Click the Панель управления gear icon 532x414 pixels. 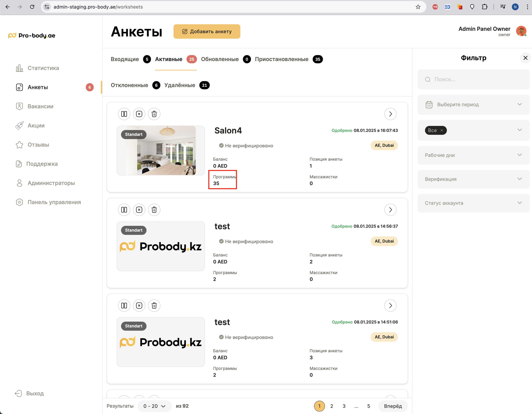tap(19, 202)
